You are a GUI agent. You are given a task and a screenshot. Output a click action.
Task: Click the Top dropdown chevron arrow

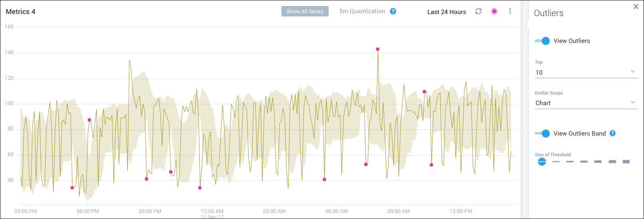coord(633,72)
